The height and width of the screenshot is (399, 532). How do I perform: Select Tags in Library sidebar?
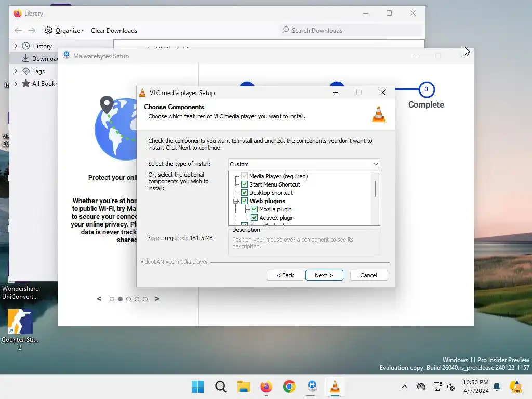click(38, 71)
